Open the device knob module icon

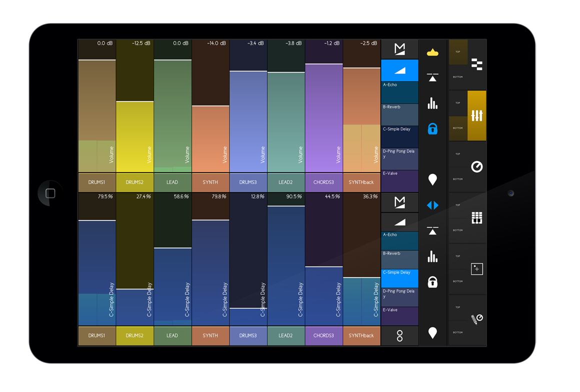tap(476, 167)
